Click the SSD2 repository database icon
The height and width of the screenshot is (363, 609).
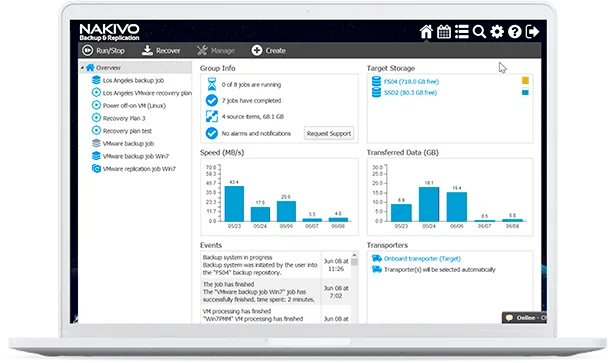[x=376, y=92]
